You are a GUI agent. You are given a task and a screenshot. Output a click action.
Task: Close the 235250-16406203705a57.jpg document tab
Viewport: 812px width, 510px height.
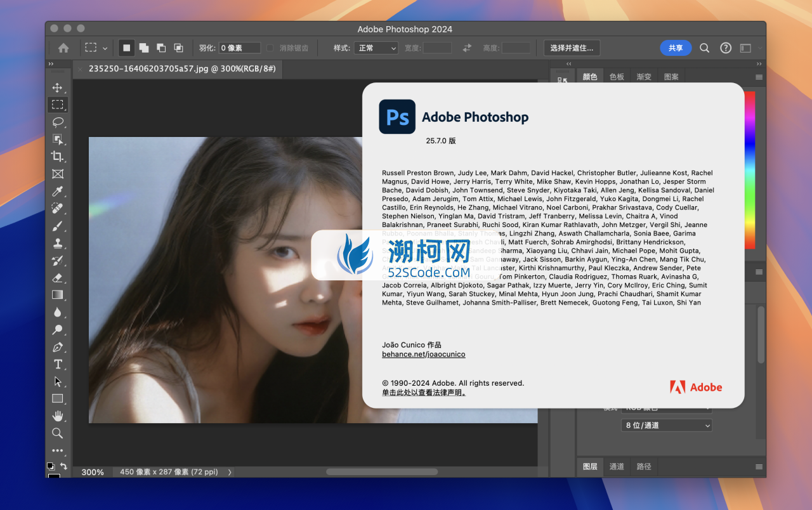click(80, 69)
